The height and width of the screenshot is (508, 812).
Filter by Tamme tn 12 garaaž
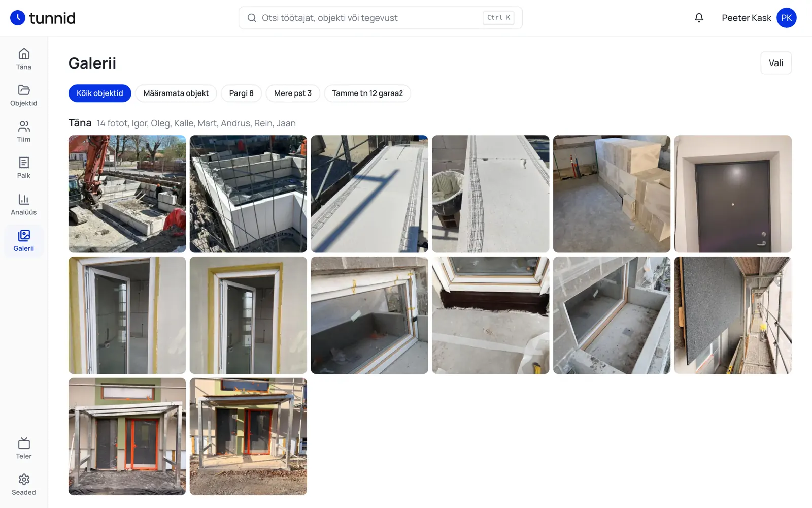tap(367, 93)
